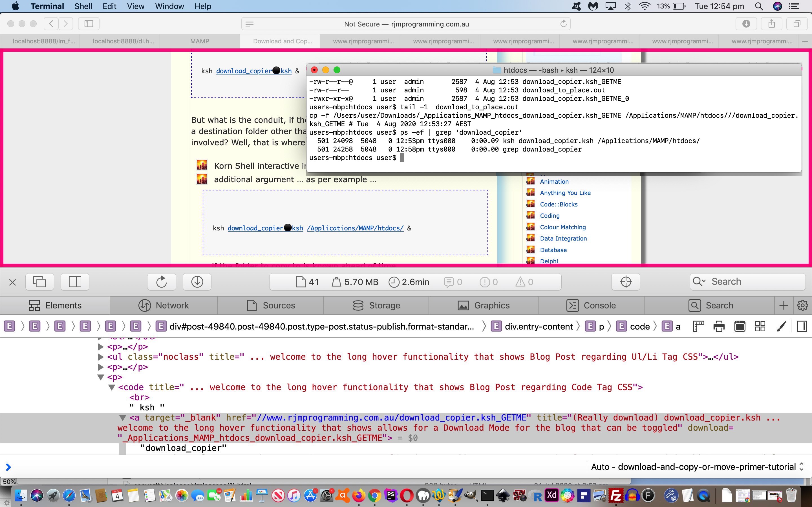Enable the paint flashing brush icon

pos(781,326)
